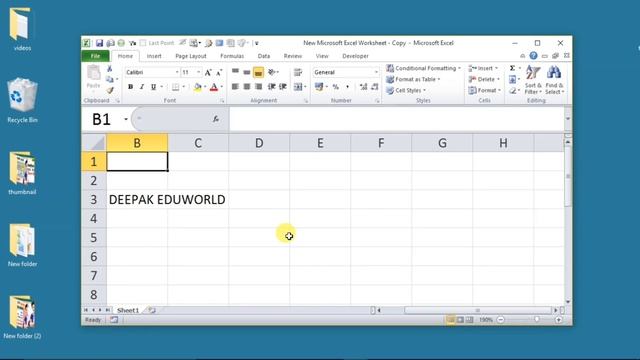Switch to the Data tab

click(264, 56)
